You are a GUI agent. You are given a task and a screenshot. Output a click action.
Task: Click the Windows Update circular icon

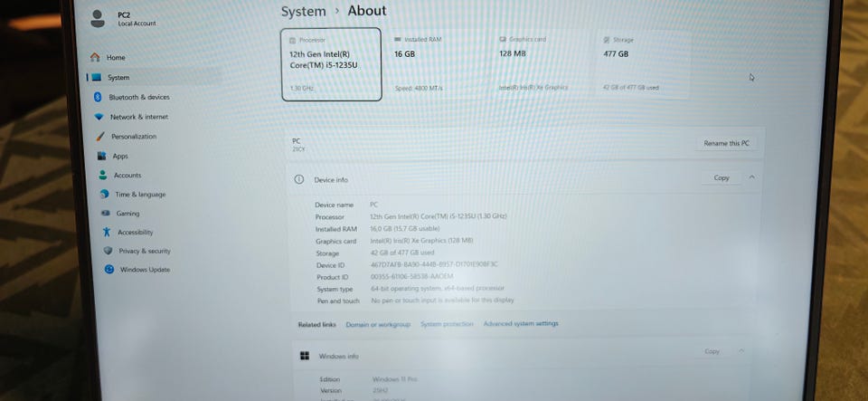(109, 269)
